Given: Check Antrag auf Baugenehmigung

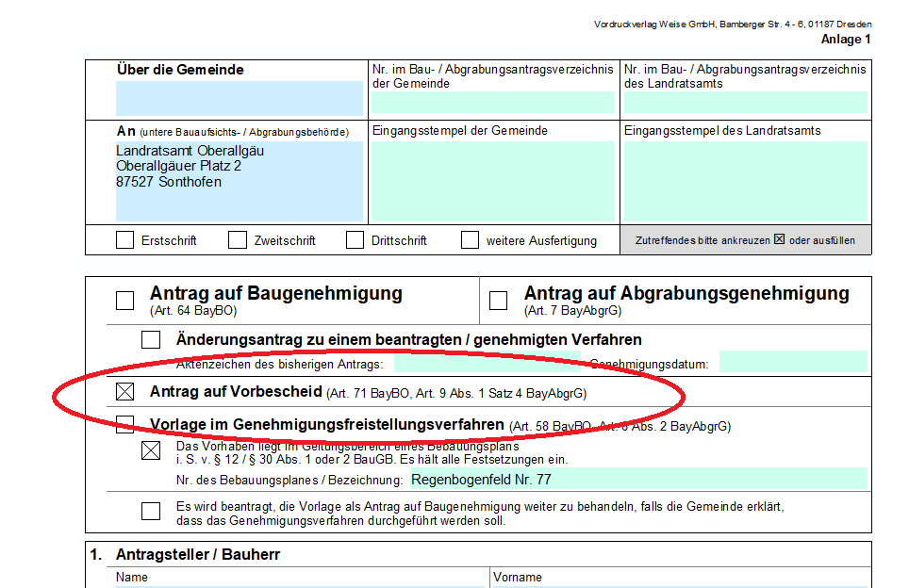Looking at the screenshot, I should pos(124,300).
